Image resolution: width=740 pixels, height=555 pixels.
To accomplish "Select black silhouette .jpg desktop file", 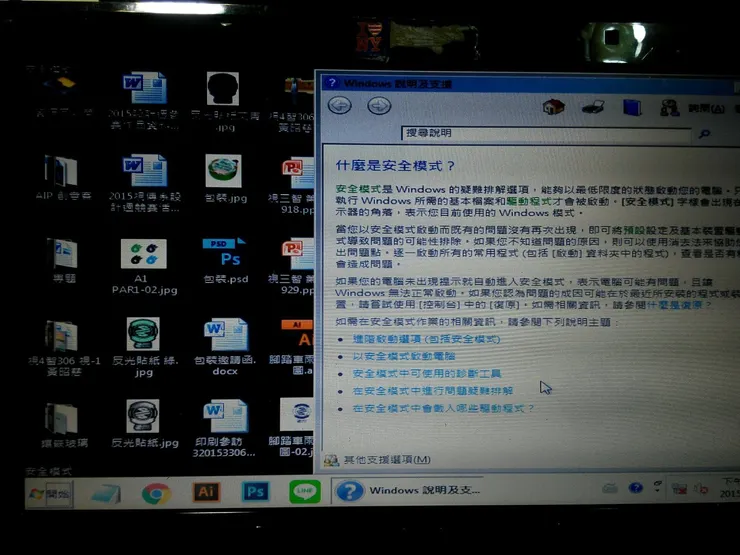I will point(224,101).
